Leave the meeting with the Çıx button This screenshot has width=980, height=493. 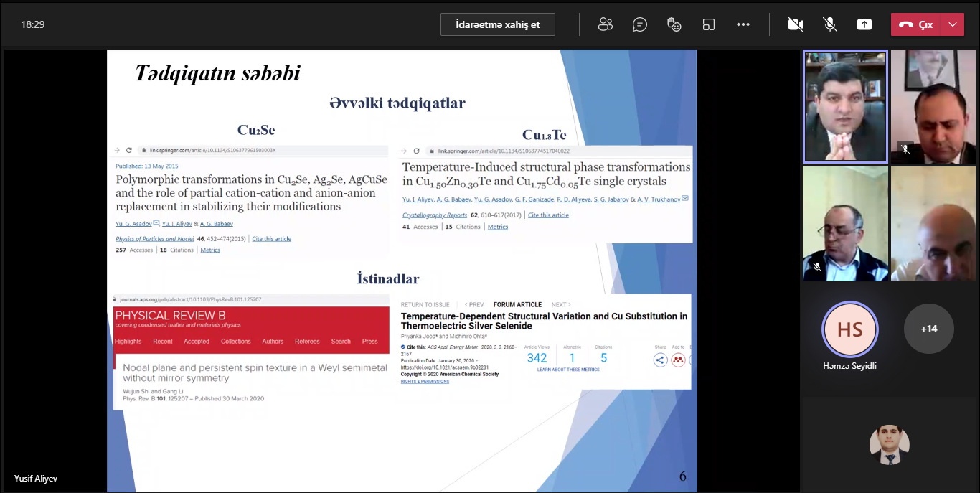coord(916,24)
